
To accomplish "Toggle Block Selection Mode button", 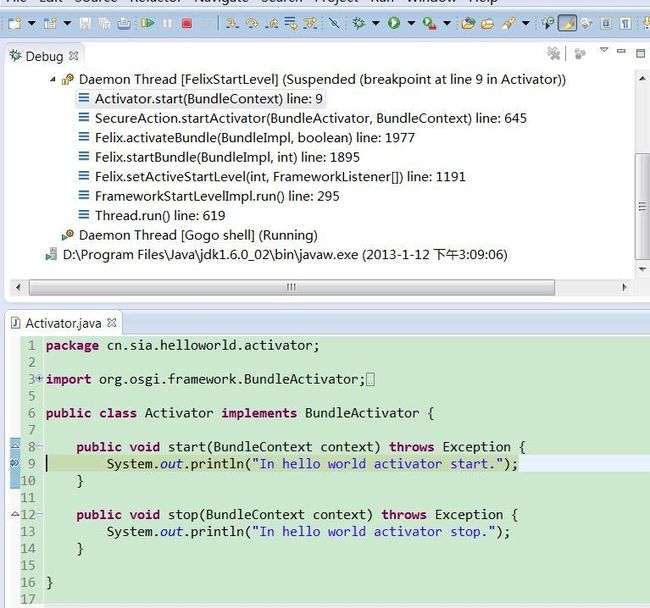I will pyautogui.click(x=606, y=23).
